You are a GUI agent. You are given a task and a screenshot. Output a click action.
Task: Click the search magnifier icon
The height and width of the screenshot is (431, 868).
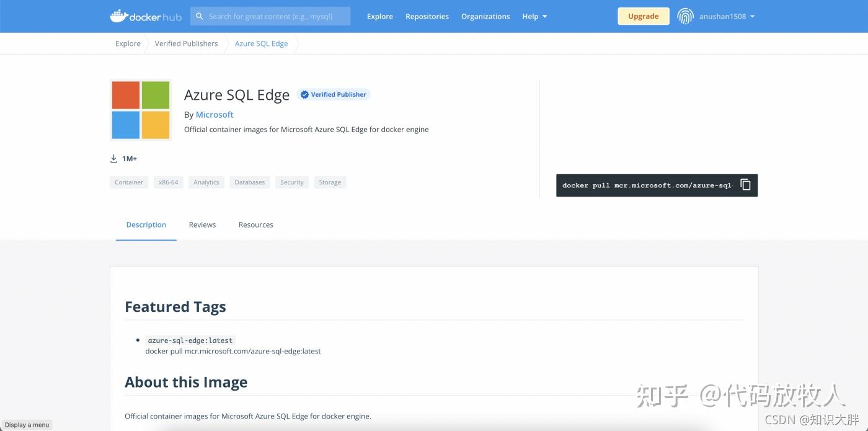(199, 16)
